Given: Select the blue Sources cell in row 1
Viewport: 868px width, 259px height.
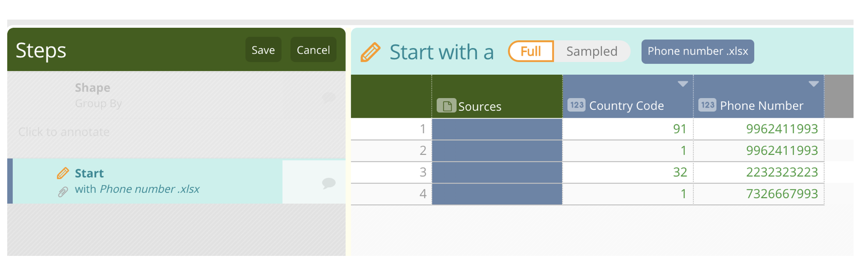Looking at the screenshot, I should [x=497, y=129].
